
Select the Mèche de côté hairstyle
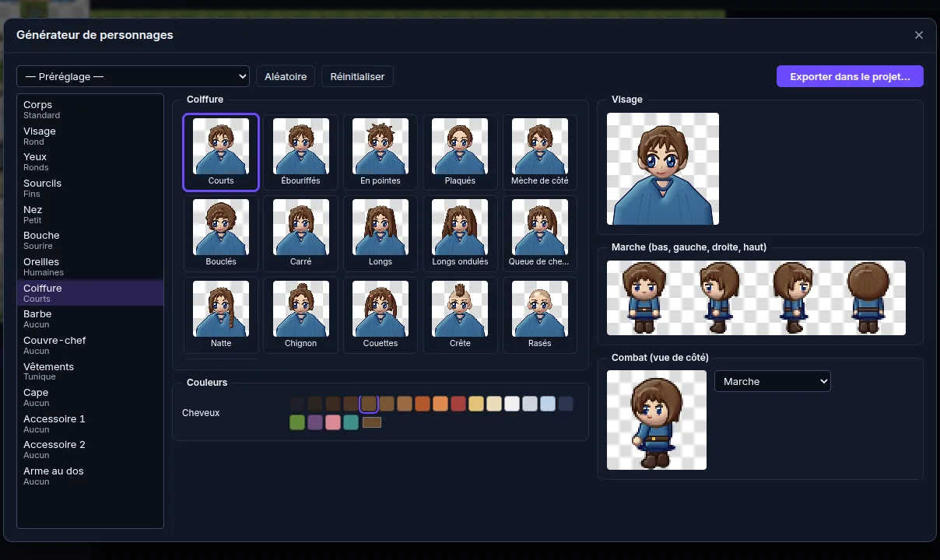point(540,152)
